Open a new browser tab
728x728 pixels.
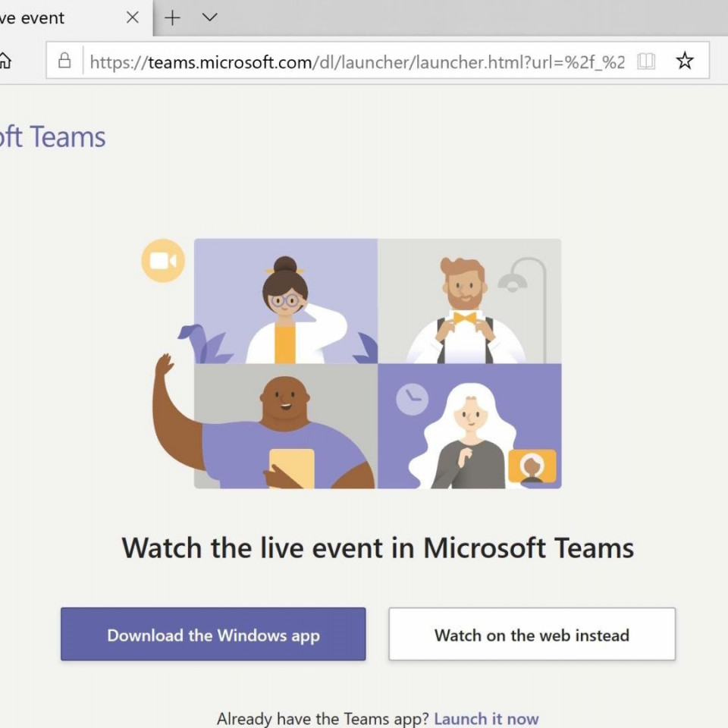172,17
